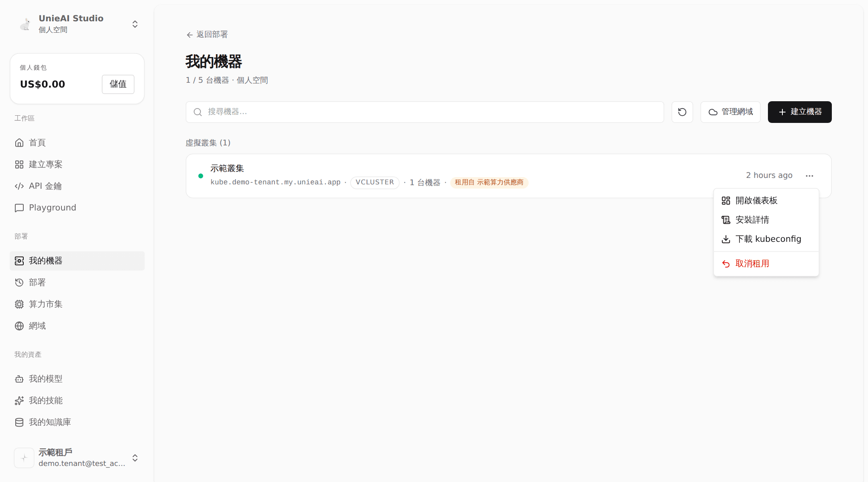The height and width of the screenshot is (482, 868).
Task: Click the history icon beside 部署
Action: 19,282
